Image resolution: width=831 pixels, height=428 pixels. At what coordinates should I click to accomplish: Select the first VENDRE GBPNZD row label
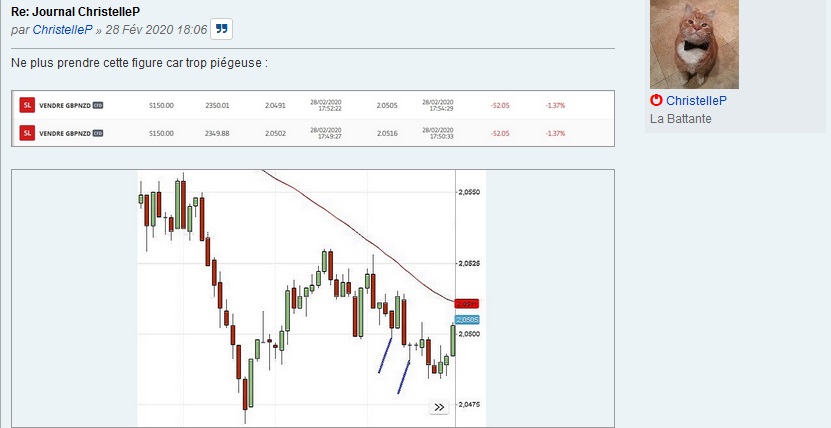tap(64, 105)
